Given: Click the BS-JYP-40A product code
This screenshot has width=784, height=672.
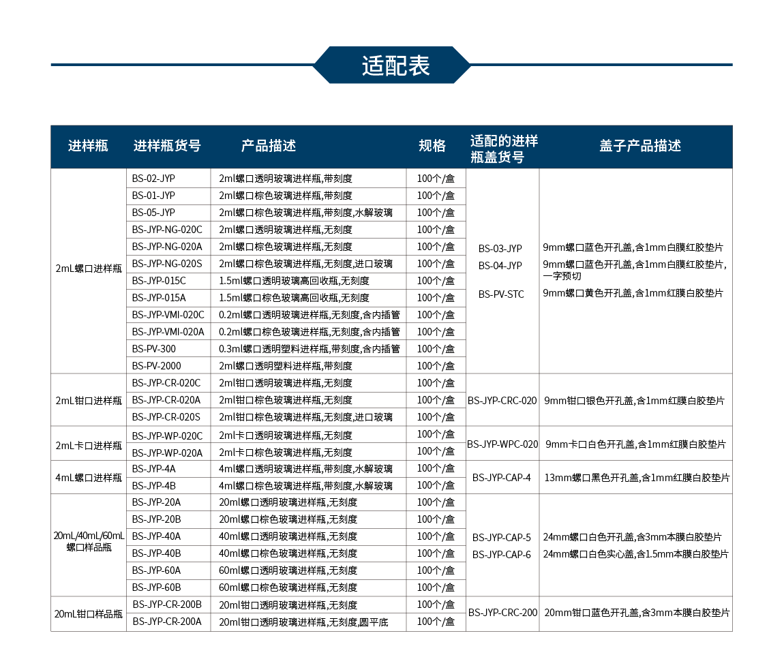Looking at the screenshot, I should tap(157, 536).
